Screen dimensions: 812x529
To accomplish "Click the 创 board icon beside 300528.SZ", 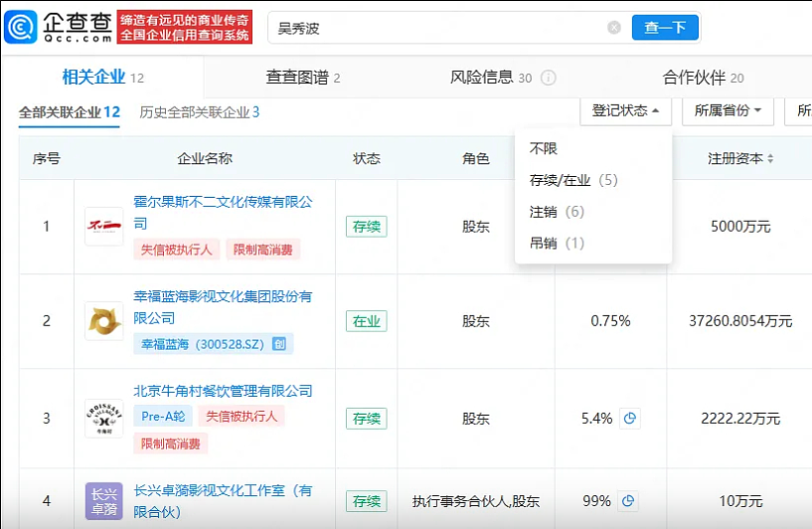I will (279, 343).
